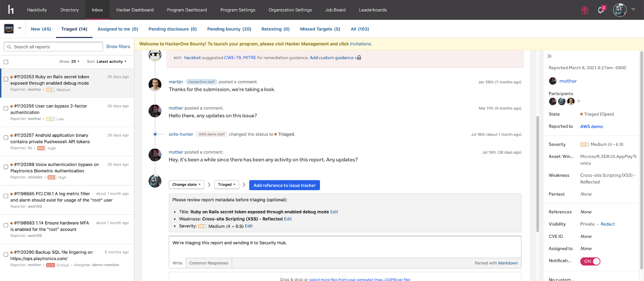
Task: Open the gift box icon
Action: (x=585, y=10)
